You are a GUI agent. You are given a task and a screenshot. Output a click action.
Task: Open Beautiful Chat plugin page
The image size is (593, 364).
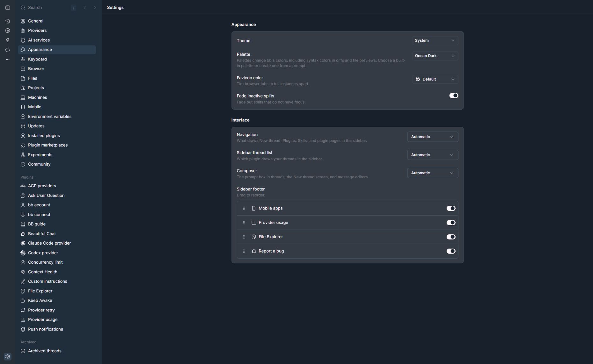(57, 234)
